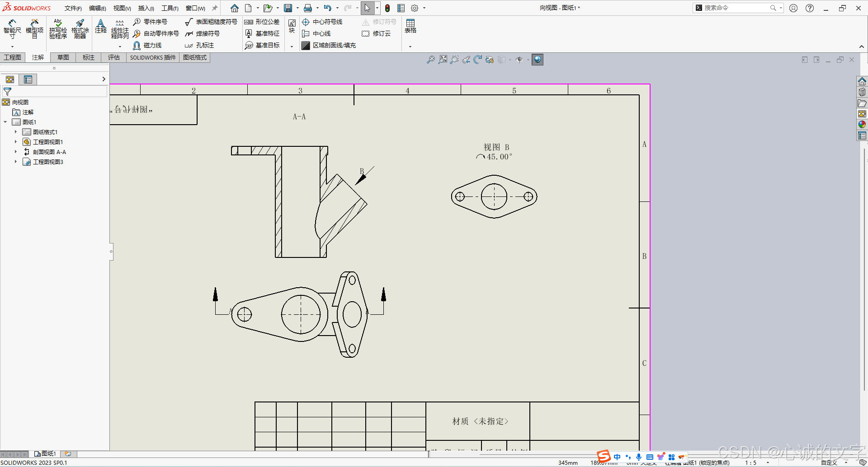The image size is (868, 467).
Task: Open the Design Library task pane icon
Action: 862,92
